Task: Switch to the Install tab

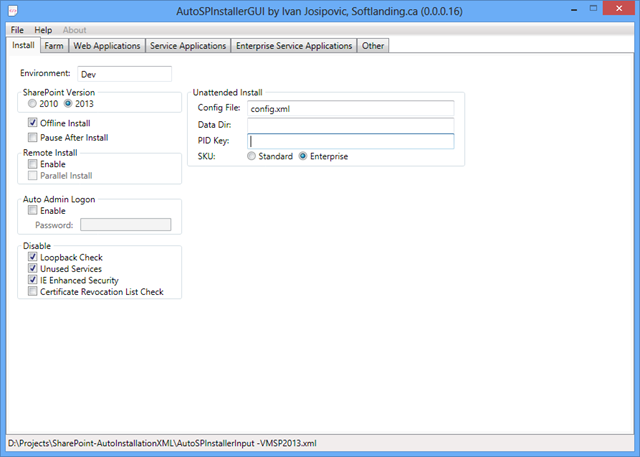Action: click(23, 45)
